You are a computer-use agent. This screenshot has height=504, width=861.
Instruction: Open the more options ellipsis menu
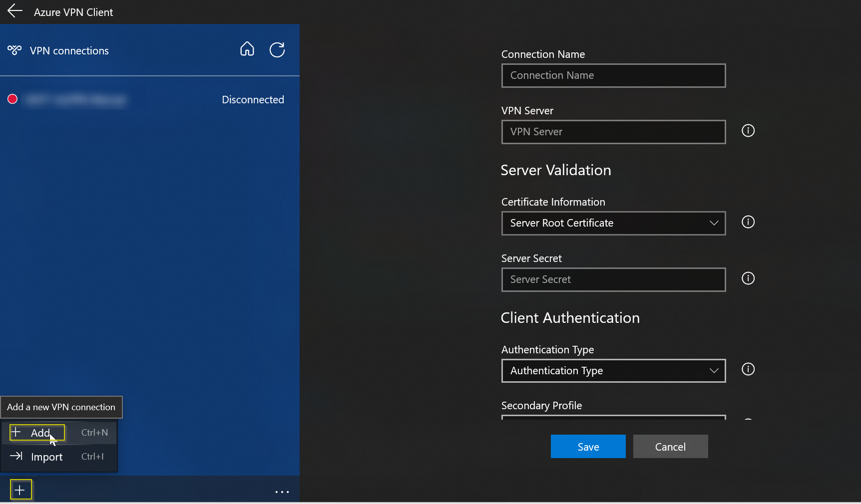[x=282, y=492]
